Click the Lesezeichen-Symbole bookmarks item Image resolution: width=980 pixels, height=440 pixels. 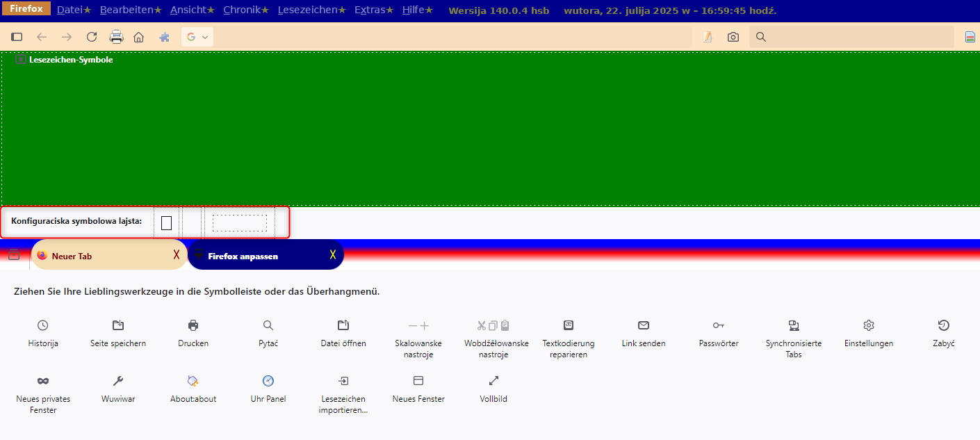[x=64, y=60]
